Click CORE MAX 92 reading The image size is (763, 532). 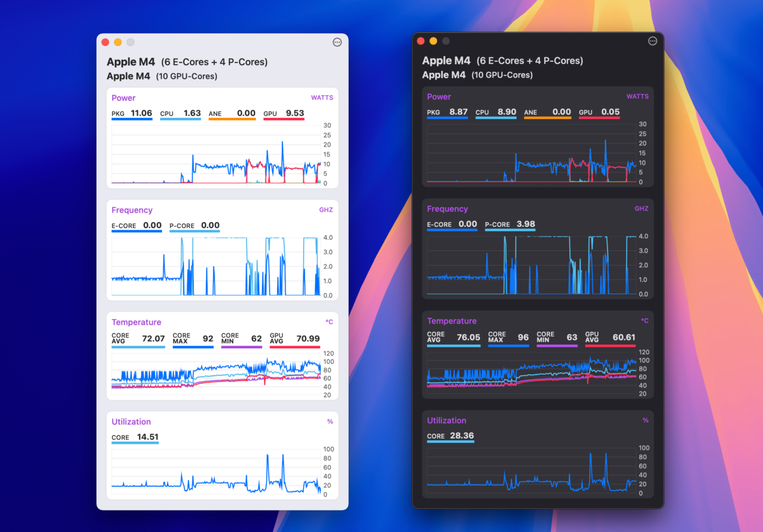coord(193,340)
